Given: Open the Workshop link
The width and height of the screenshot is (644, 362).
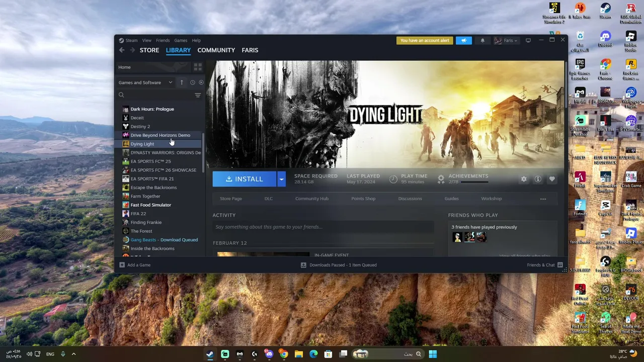Looking at the screenshot, I should tap(492, 199).
